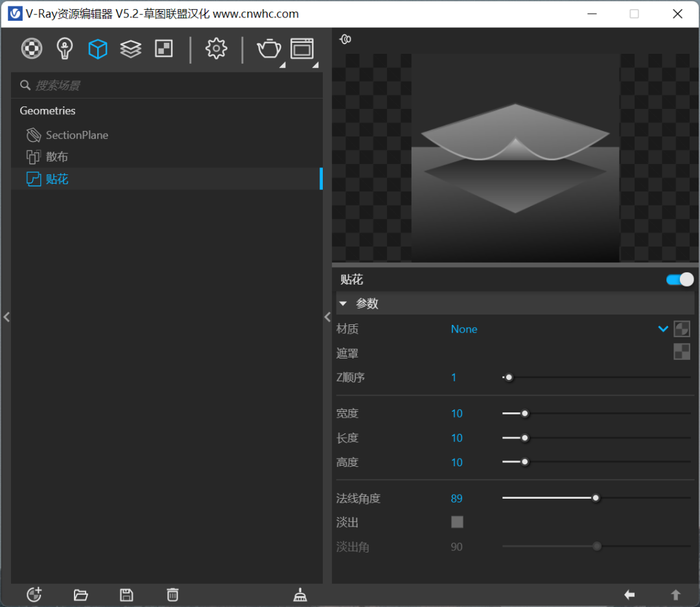Screen dimensions: 700x607
Task: Show the frame buffer window icon
Action: pyautogui.click(x=302, y=48)
